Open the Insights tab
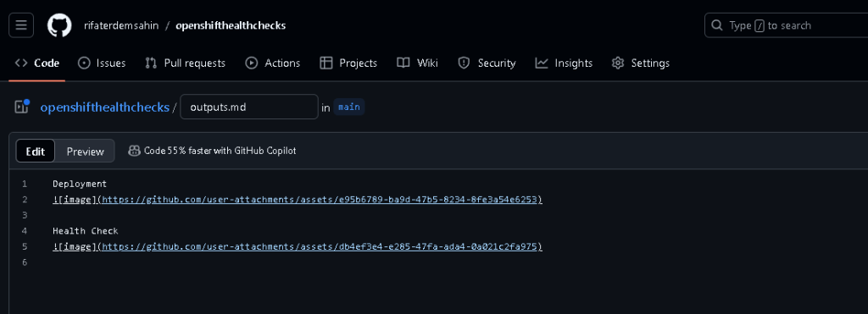Viewport: 868px width, 314px height. tap(564, 63)
